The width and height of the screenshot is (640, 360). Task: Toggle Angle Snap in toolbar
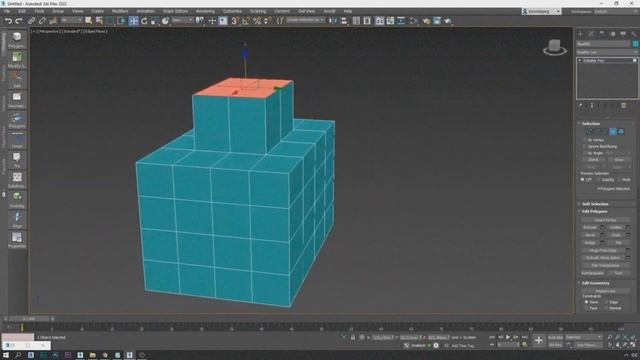246,20
